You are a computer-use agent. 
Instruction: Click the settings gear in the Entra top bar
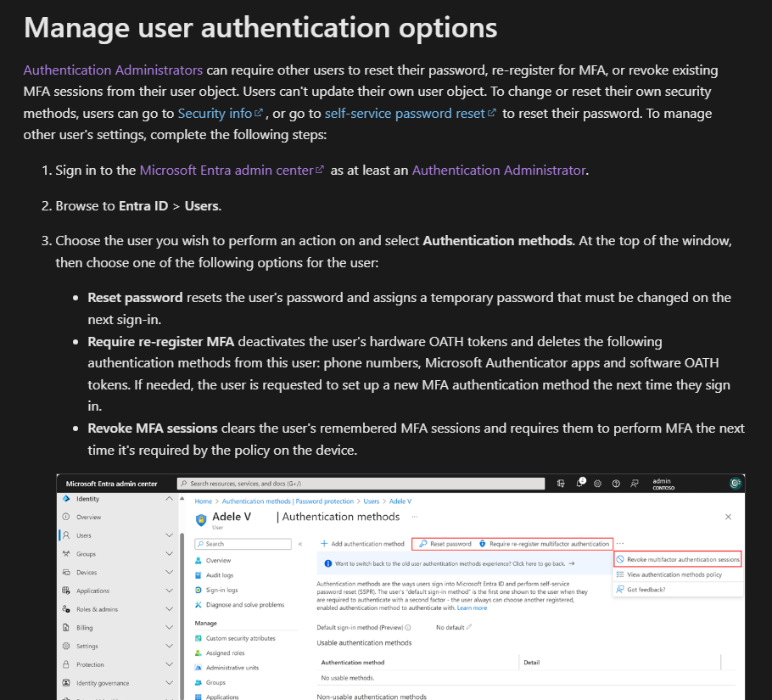(597, 483)
